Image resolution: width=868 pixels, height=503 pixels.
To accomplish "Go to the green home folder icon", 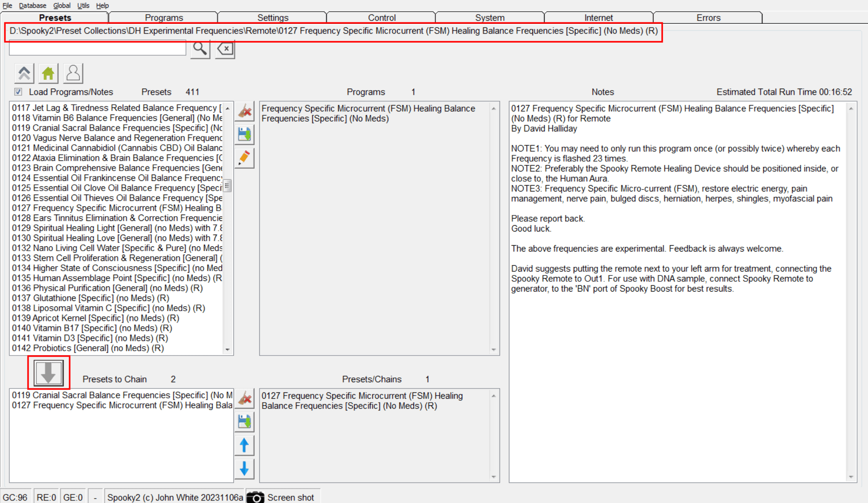I will coord(48,73).
